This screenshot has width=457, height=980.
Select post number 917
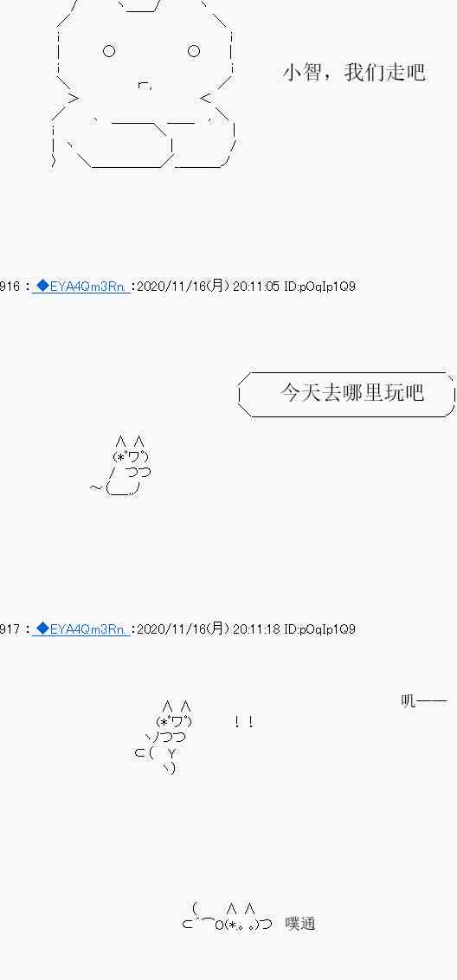click(10, 629)
